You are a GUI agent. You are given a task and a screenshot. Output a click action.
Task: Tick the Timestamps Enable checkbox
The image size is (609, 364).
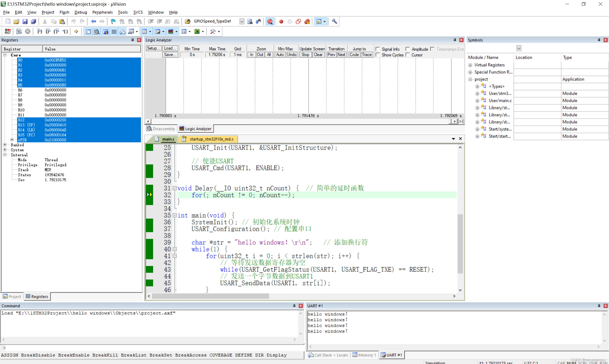(432, 49)
